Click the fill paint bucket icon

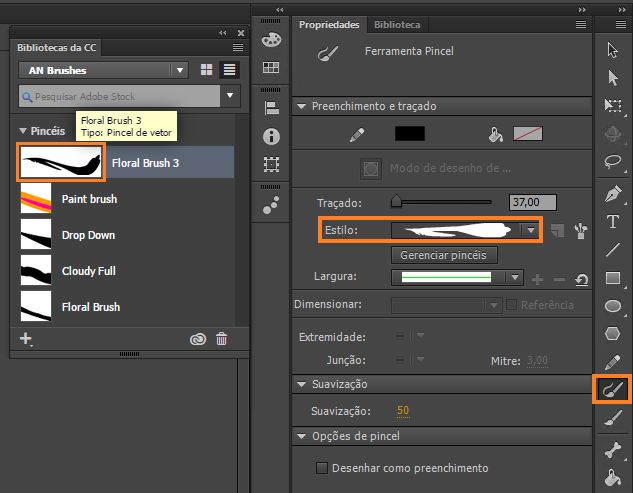tap(495, 134)
